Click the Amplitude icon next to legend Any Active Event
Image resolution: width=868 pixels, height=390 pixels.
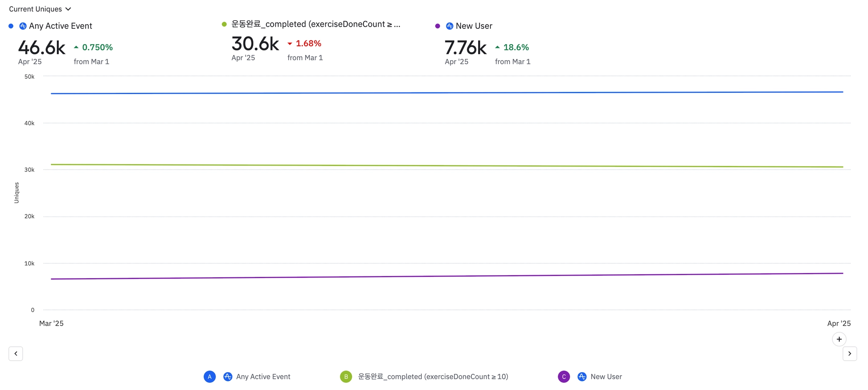coord(228,376)
